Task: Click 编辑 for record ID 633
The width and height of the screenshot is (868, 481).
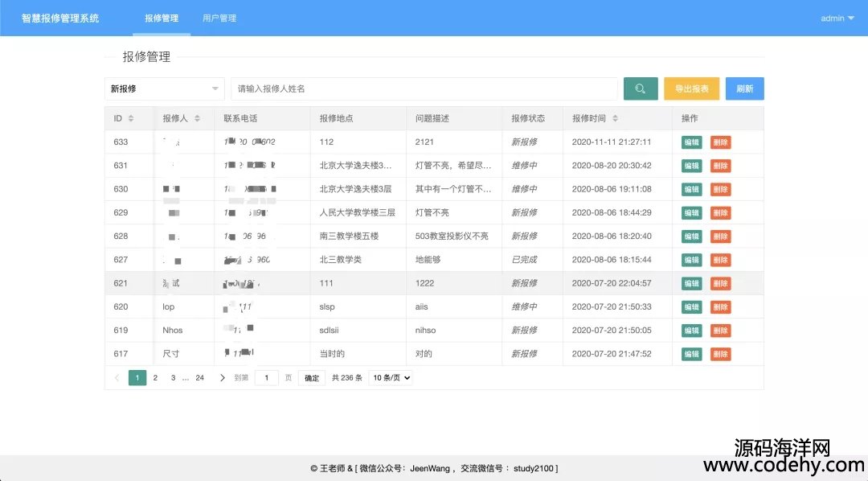Action: pos(691,142)
